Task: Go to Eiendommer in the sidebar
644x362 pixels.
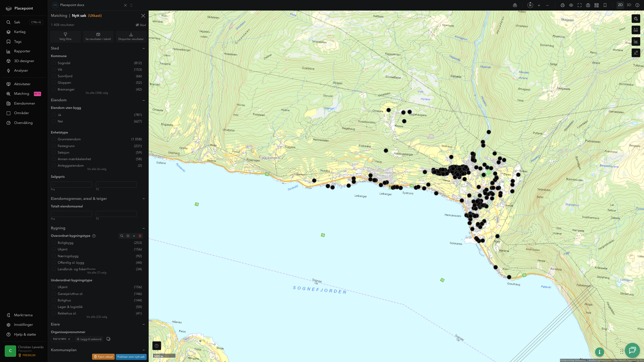Action: click(25, 103)
